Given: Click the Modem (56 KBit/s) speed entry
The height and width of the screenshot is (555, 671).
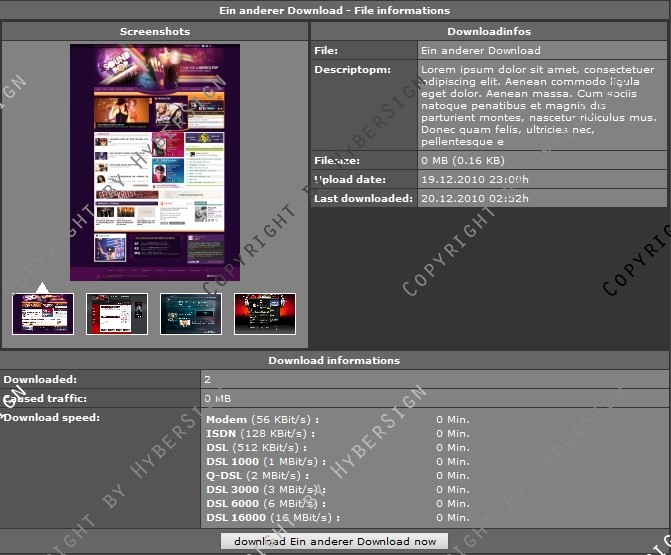Looking at the screenshot, I should [x=261, y=420].
